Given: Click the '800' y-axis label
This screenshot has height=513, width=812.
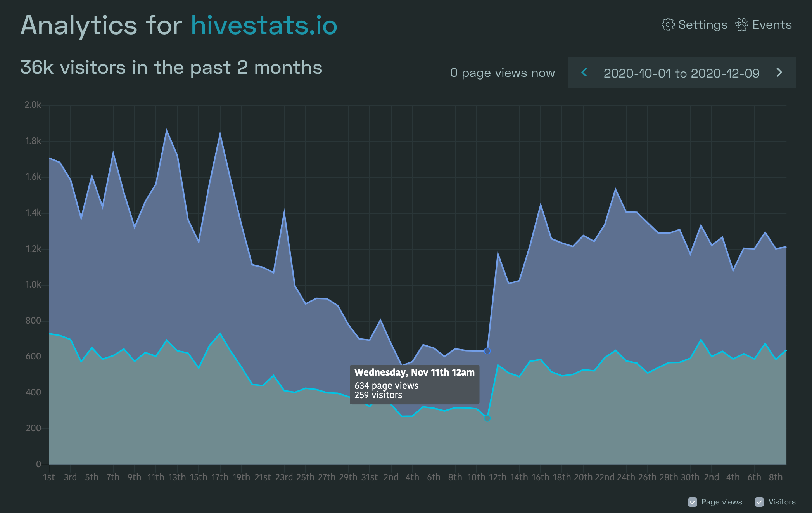Looking at the screenshot, I should [33, 321].
